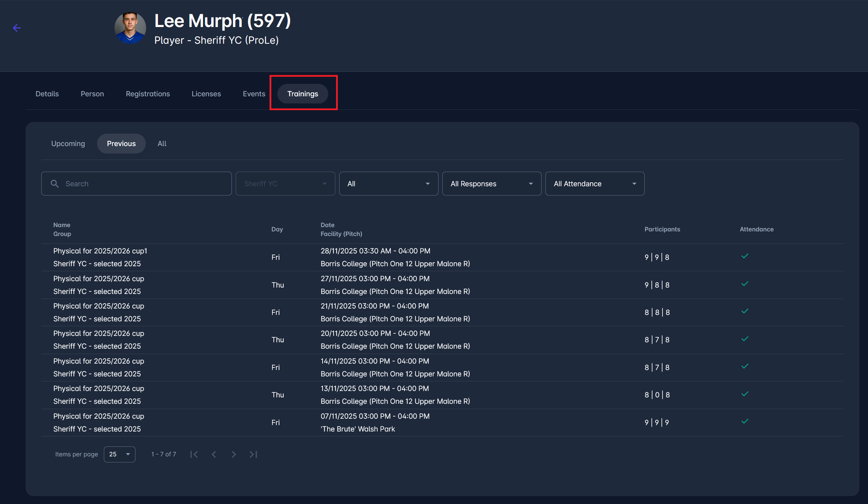Expand the All Attendance filter

595,184
